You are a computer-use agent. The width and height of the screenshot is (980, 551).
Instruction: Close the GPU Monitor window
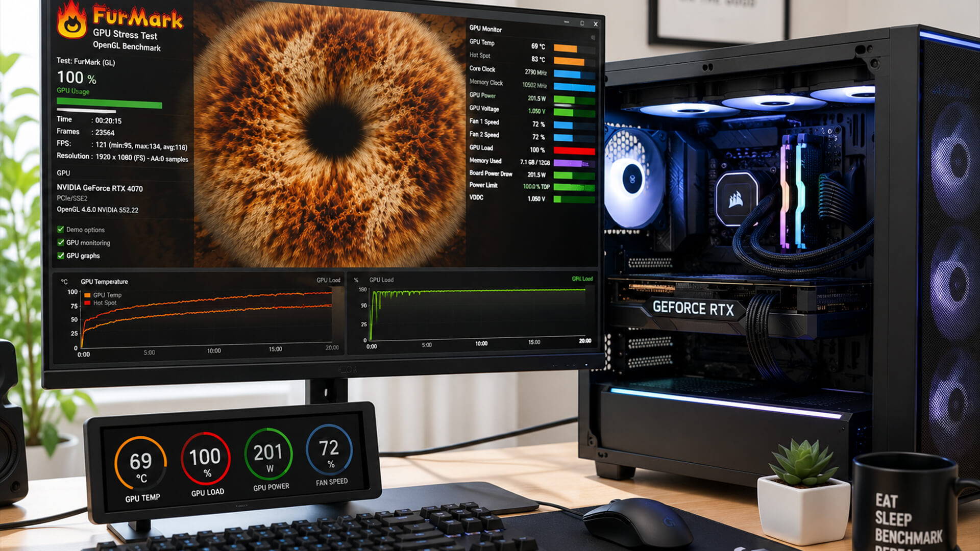click(596, 24)
